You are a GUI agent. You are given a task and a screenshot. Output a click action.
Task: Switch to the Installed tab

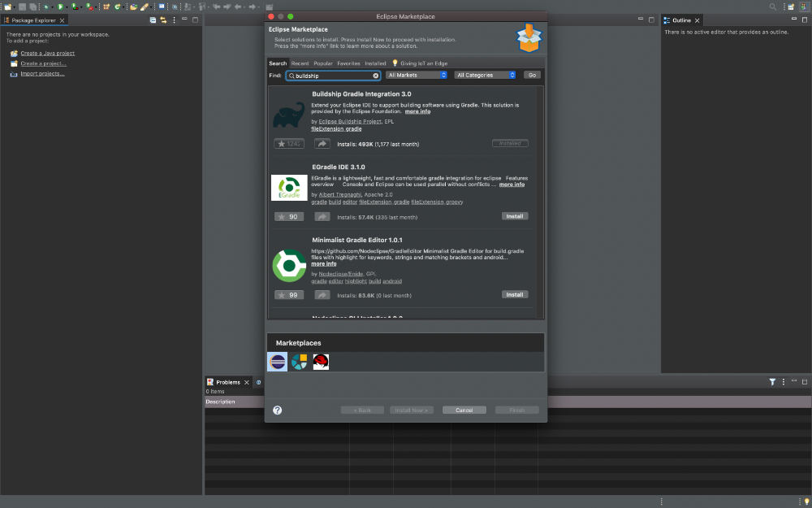[x=375, y=63]
